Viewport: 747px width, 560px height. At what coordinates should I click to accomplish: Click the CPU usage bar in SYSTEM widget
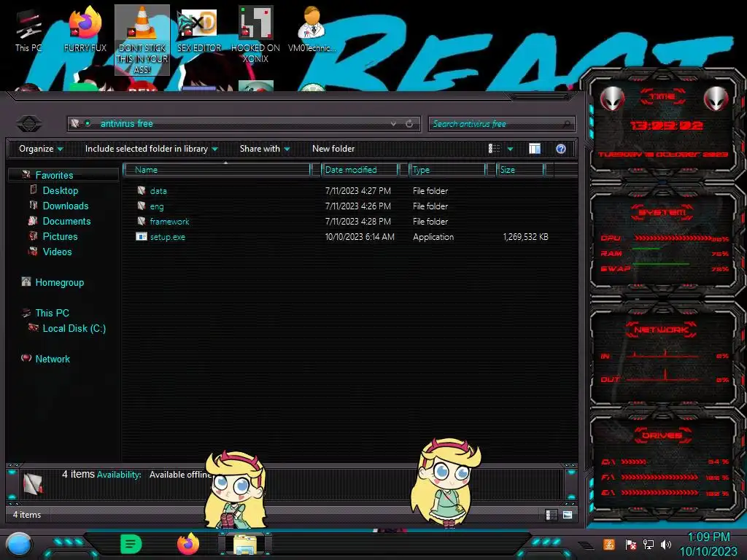tap(673, 238)
